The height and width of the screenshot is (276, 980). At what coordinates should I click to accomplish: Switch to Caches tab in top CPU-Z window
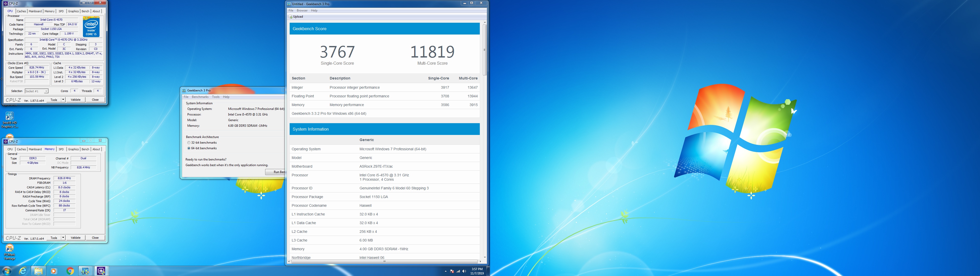pyautogui.click(x=21, y=11)
